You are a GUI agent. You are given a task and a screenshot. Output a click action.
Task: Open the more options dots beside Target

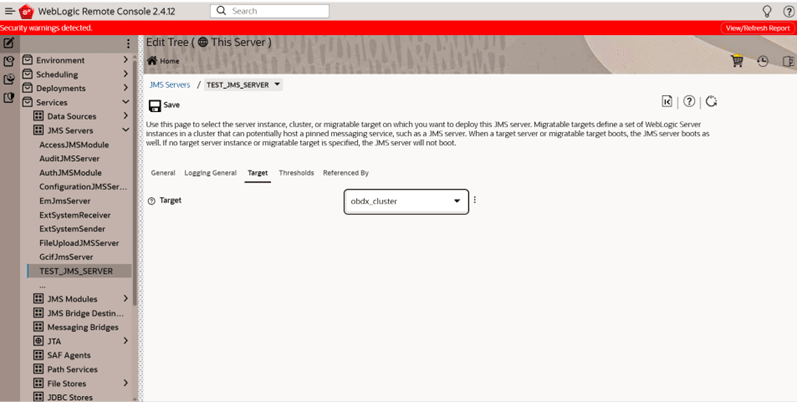(x=475, y=200)
